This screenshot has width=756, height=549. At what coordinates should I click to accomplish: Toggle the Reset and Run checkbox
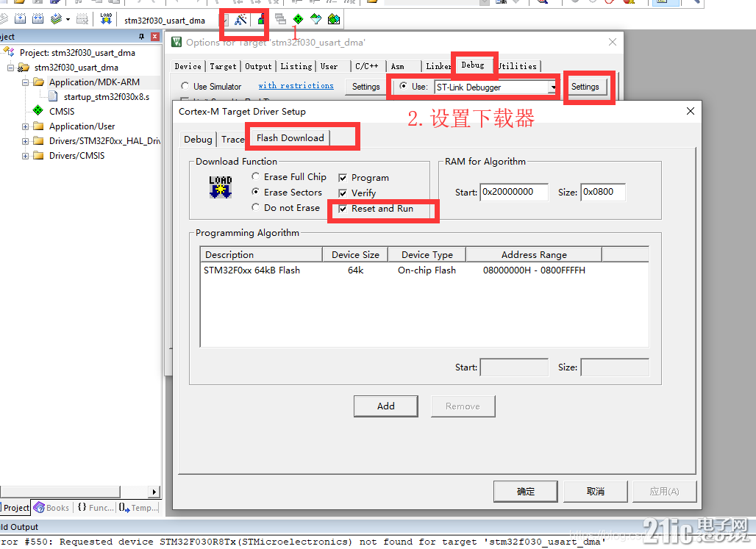coord(343,209)
